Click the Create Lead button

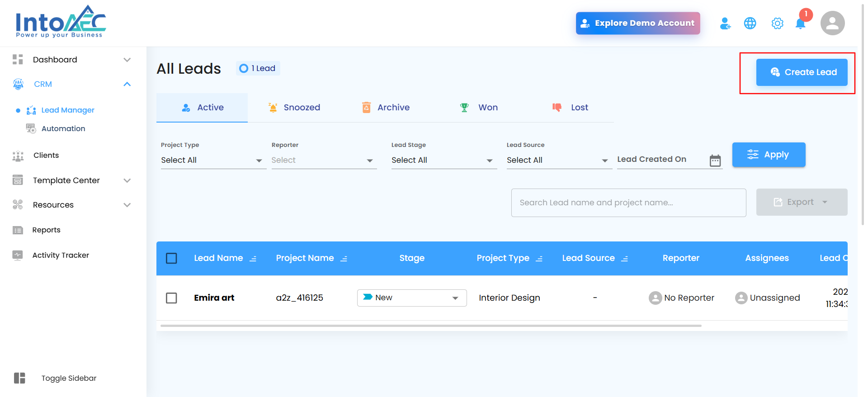point(802,72)
